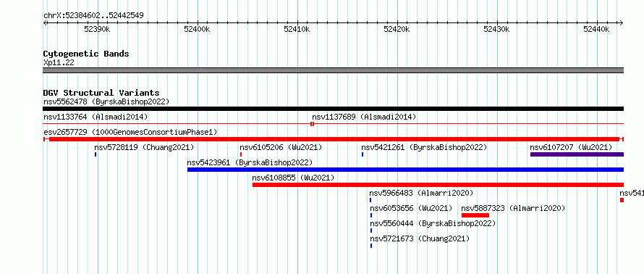Open the nsv5966483 (Almarri2020) label
This screenshot has width=644, height=274.
click(421, 193)
